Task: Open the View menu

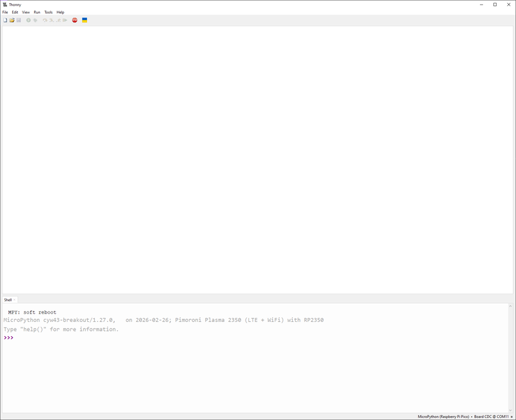Action: pos(26,12)
